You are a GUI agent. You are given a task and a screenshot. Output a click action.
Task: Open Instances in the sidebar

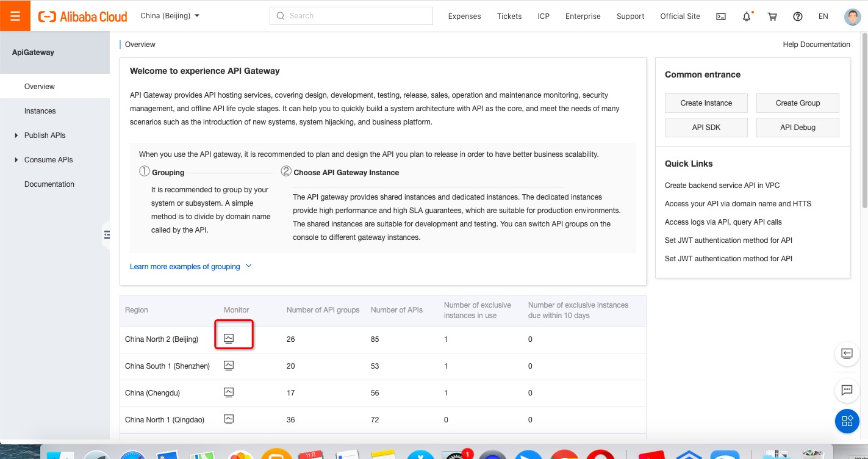point(55,111)
